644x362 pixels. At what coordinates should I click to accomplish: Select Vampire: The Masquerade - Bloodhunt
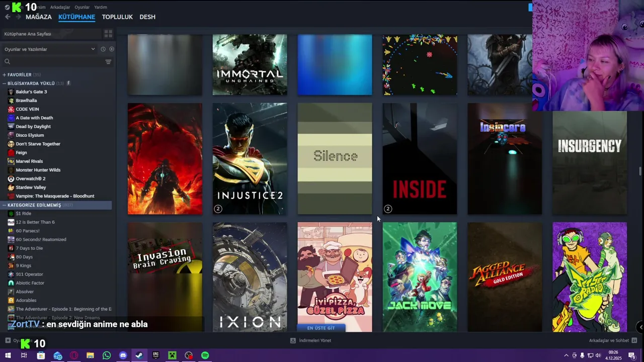coord(55,196)
